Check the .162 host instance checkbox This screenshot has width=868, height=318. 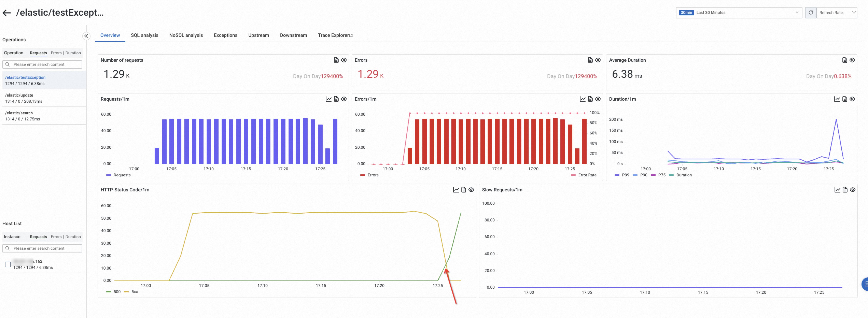tap(8, 264)
